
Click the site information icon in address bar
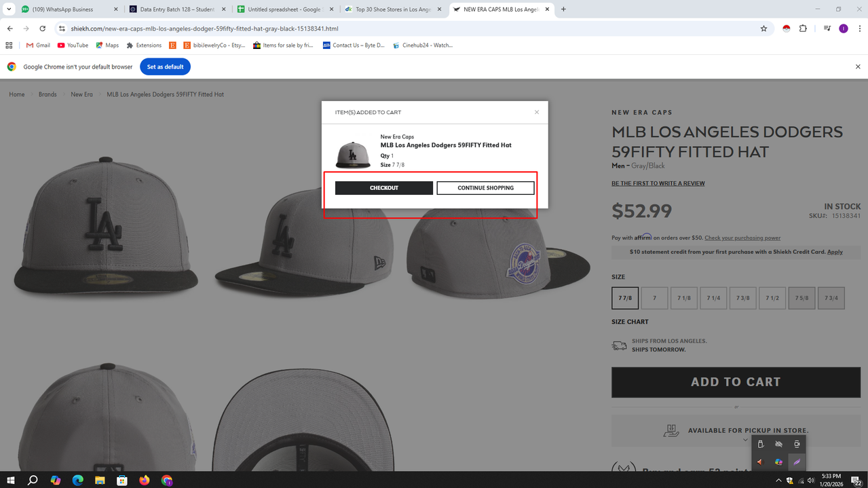pyautogui.click(x=62, y=29)
